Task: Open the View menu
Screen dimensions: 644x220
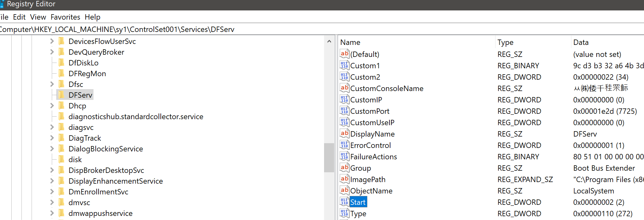Action: tap(38, 17)
